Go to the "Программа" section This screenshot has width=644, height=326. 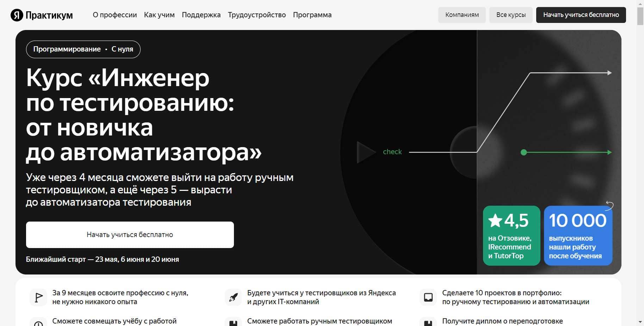pos(312,15)
